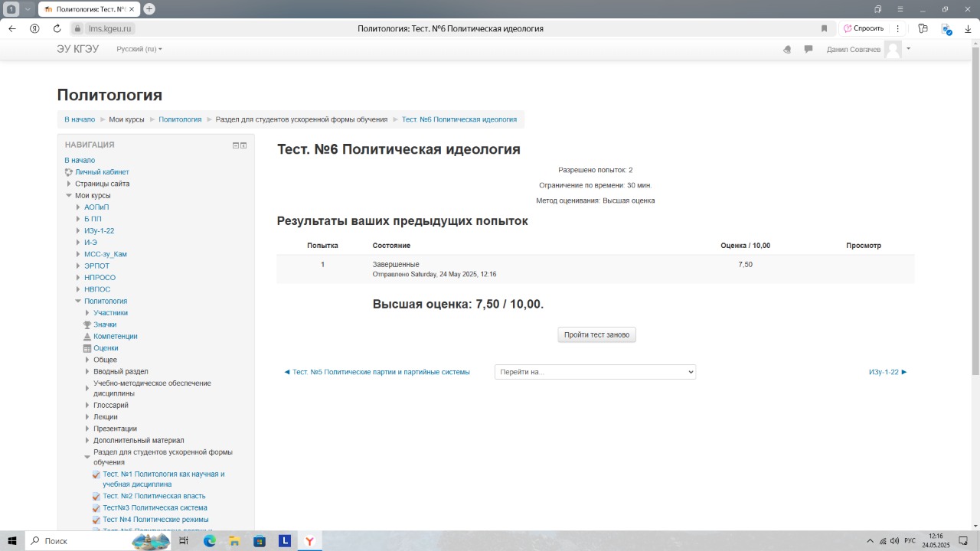Reload the current page
The image size is (980, 551).
(57, 28)
